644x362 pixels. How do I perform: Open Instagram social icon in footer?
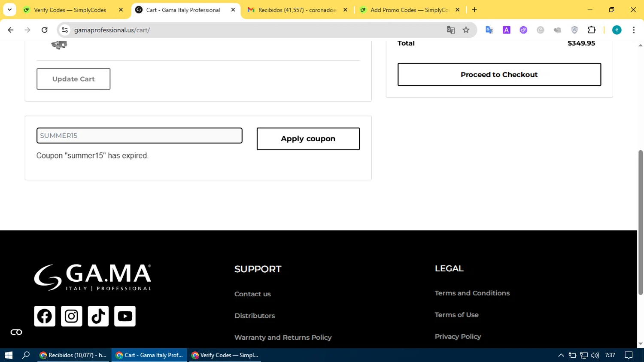pyautogui.click(x=71, y=316)
